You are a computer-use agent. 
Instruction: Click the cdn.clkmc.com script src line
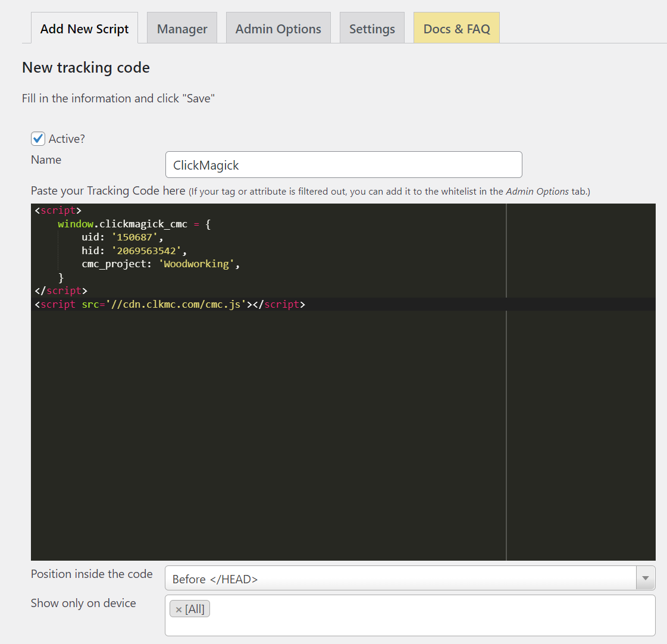(x=170, y=304)
